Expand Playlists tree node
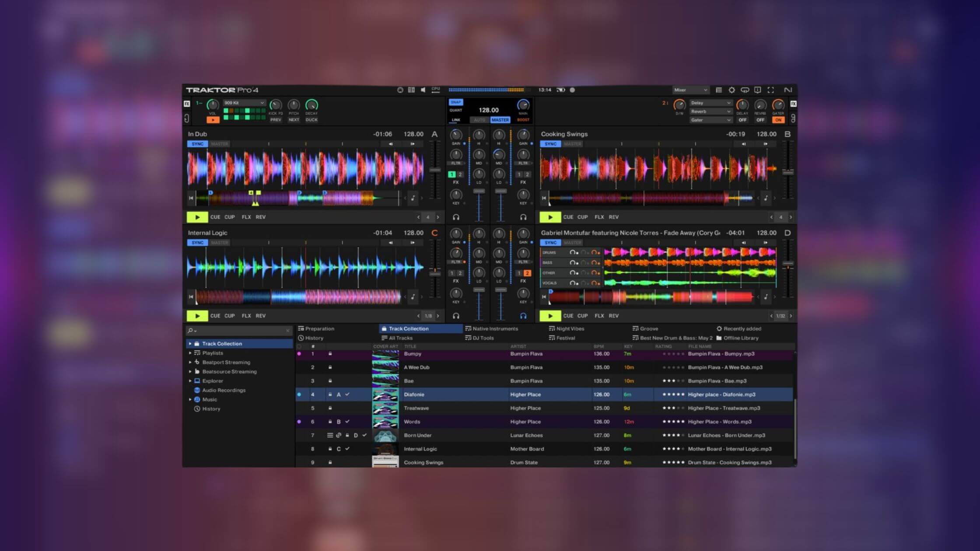The height and width of the screenshot is (551, 980). pyautogui.click(x=190, y=353)
